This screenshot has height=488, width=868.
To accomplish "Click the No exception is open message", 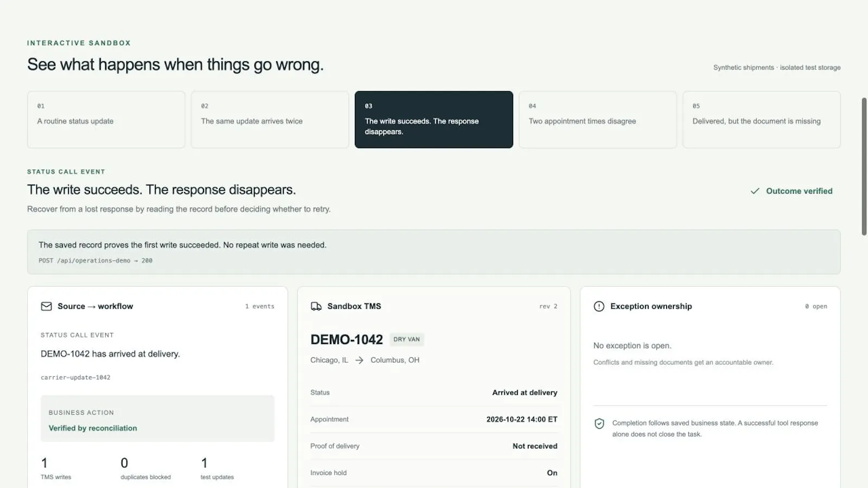I will 632,346.
